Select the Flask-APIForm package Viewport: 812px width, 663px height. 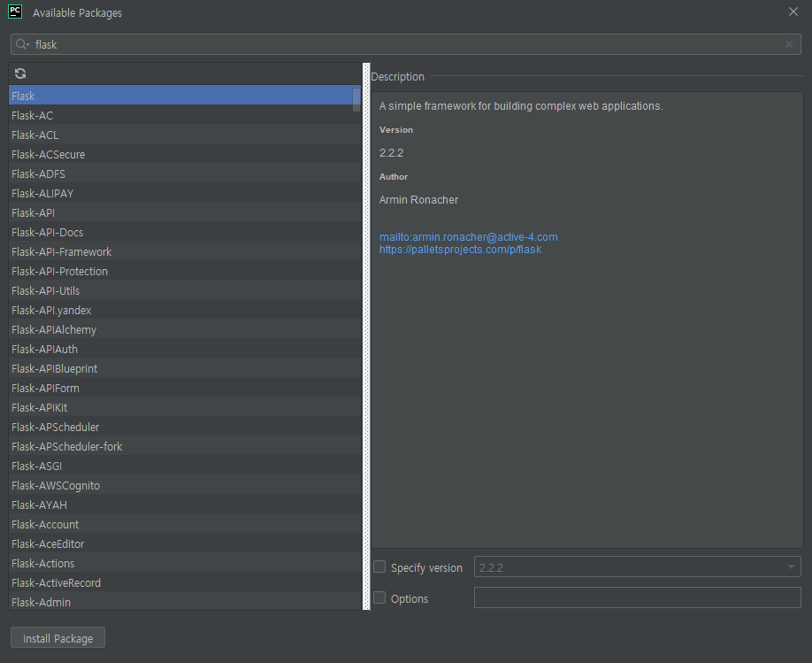[x=185, y=388]
